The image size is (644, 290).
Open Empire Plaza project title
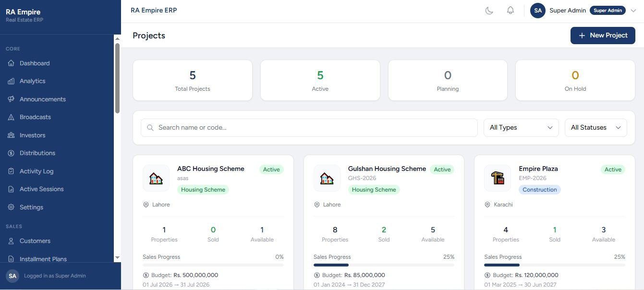[x=538, y=169]
